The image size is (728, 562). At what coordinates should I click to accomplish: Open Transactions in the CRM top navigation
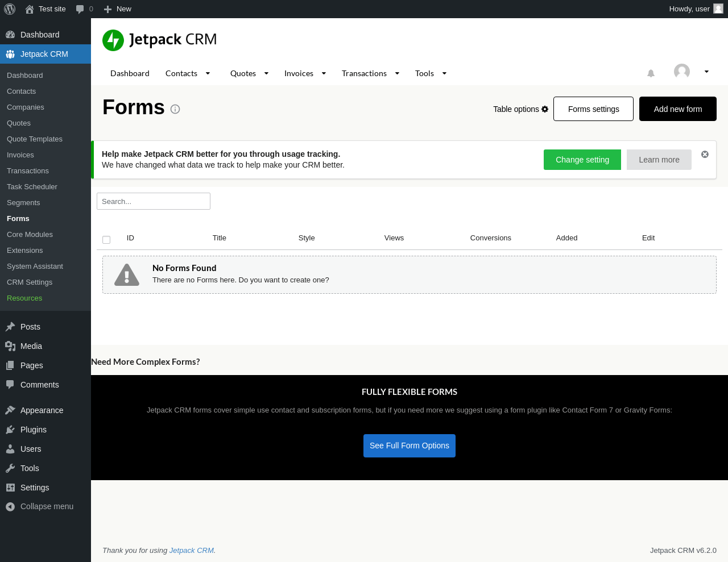click(x=364, y=73)
